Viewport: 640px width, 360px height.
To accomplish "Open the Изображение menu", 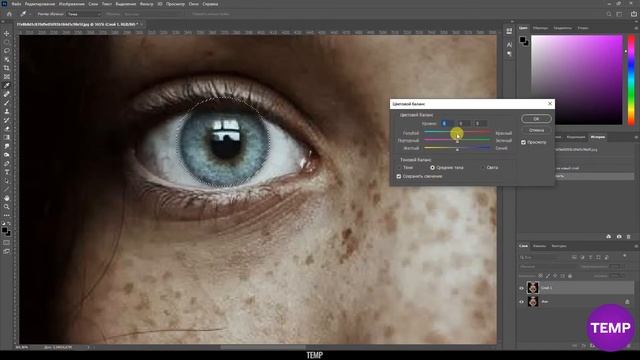I will pyautogui.click(x=71, y=4).
